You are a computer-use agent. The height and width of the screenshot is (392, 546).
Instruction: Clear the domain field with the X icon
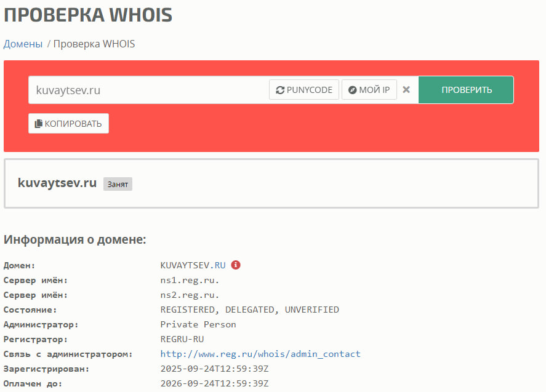click(x=406, y=90)
